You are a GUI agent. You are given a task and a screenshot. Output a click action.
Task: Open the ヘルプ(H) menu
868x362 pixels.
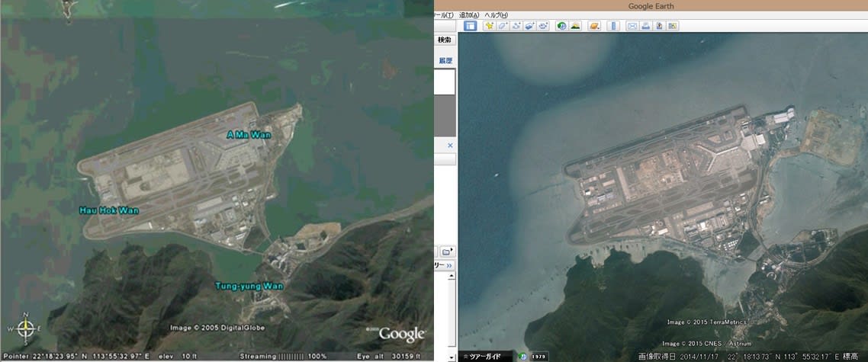496,15
